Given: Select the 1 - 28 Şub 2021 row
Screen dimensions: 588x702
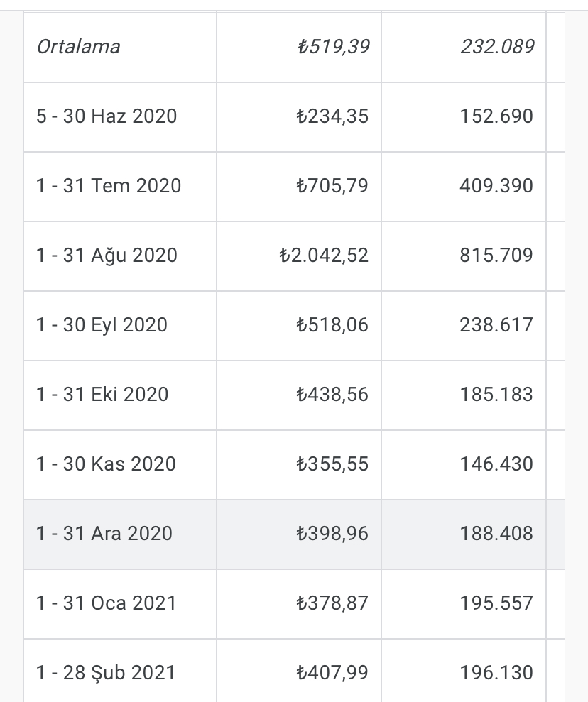Looking at the screenshot, I should 294,671.
